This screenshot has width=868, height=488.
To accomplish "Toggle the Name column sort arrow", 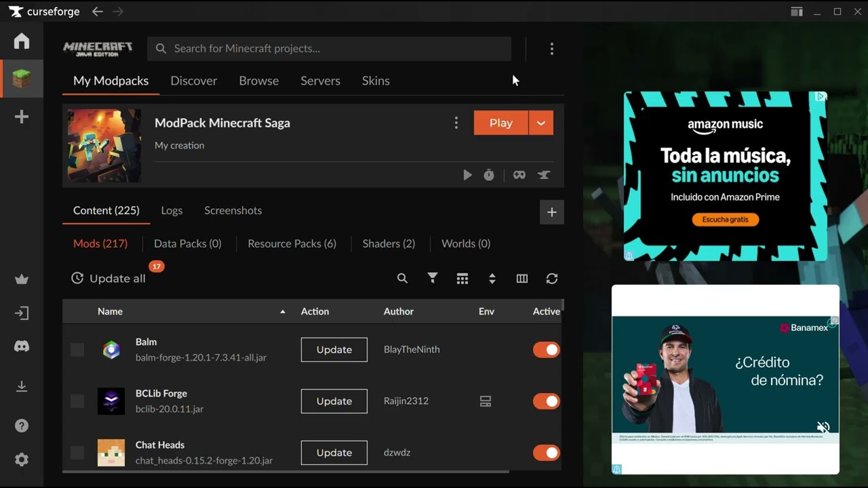I will (283, 312).
